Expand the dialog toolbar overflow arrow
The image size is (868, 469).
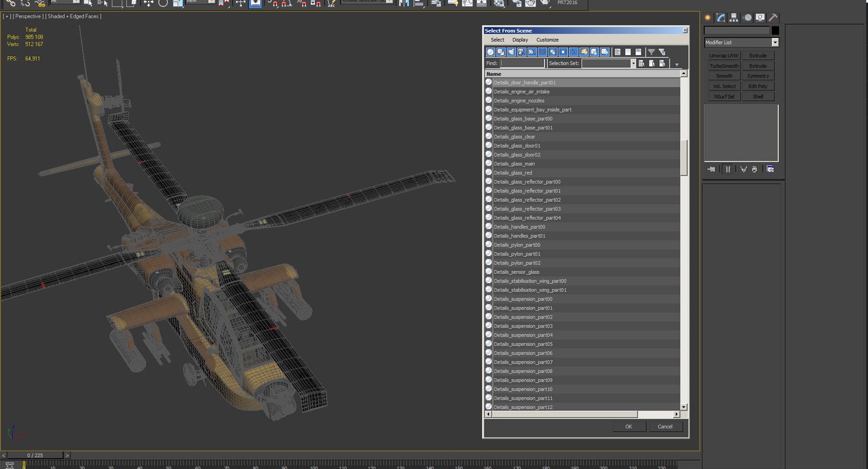(677, 64)
